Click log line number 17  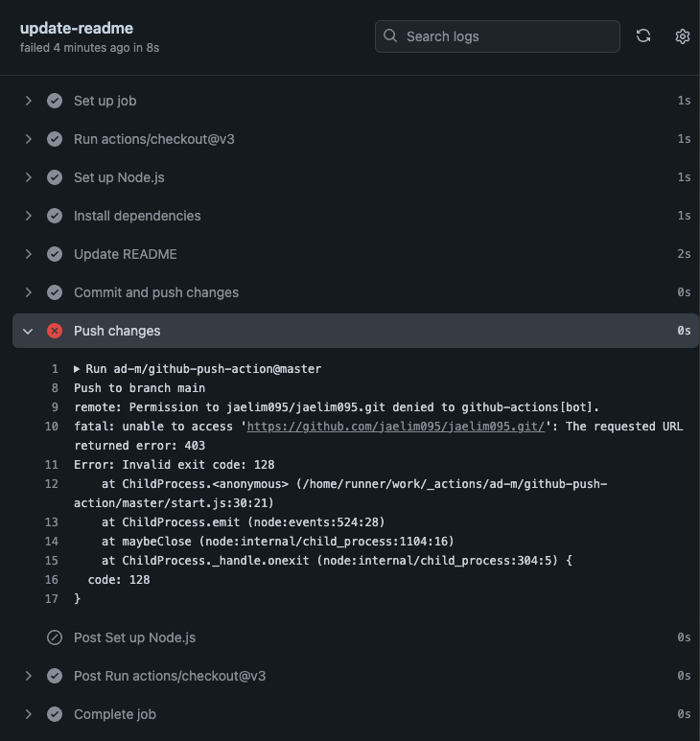pos(52,599)
